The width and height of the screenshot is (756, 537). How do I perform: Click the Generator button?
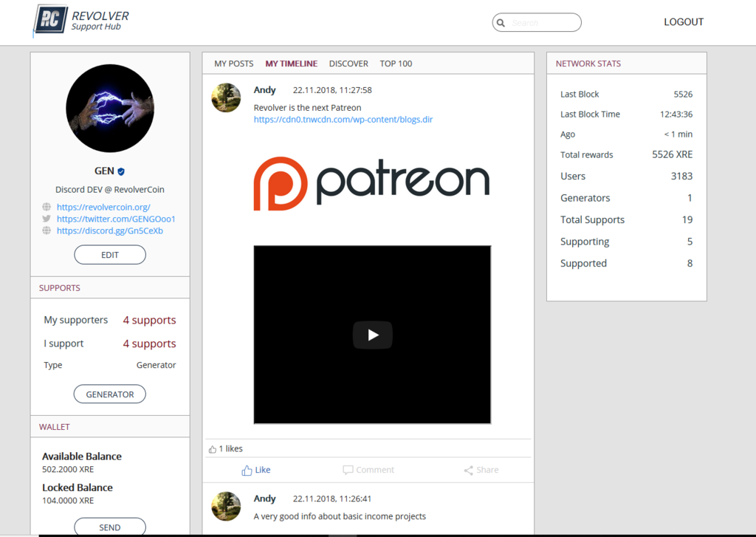click(110, 394)
